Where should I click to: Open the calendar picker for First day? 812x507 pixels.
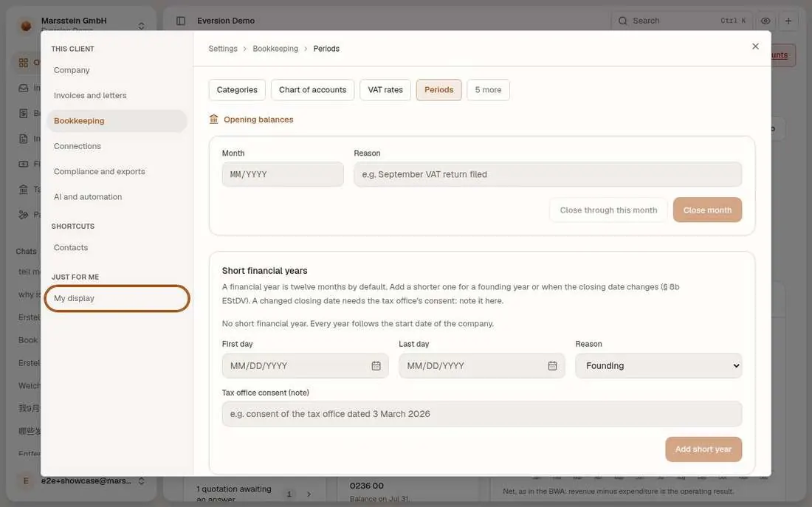[376, 365]
